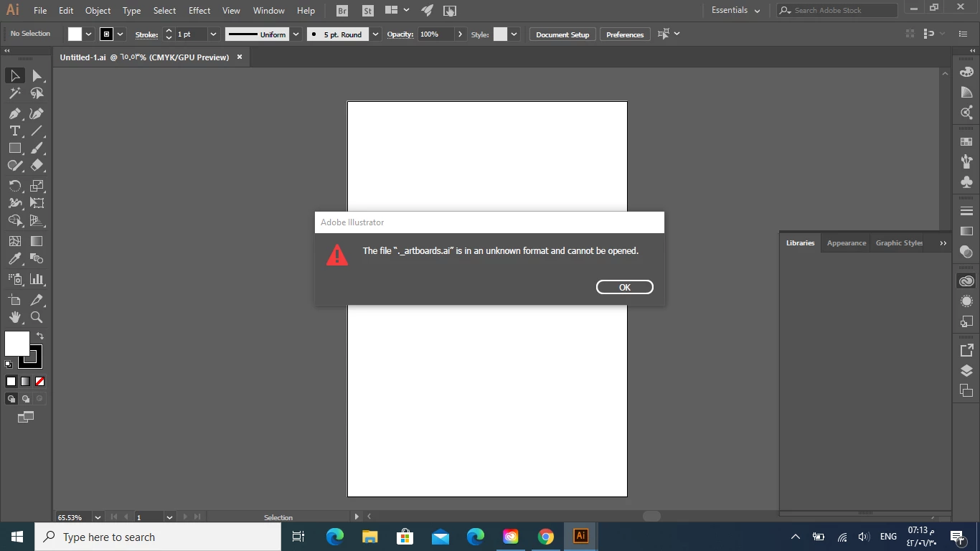
Task: Open Chrome from the taskbar
Action: (546, 537)
